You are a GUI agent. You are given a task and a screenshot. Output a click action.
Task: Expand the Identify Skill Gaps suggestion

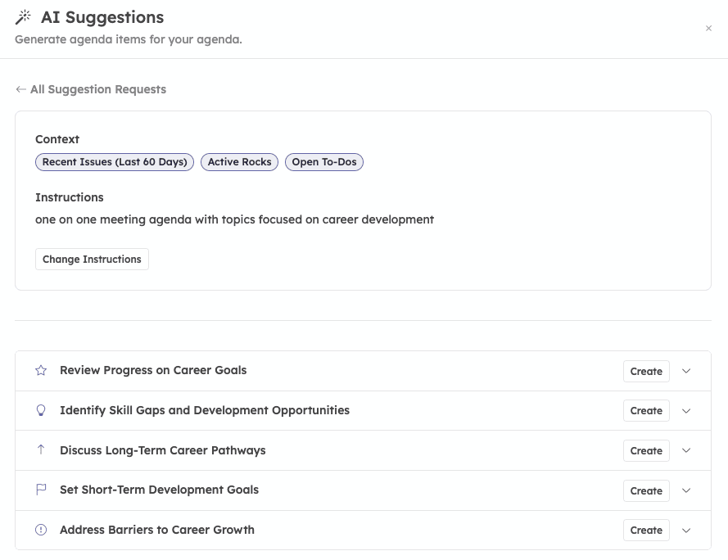686,411
